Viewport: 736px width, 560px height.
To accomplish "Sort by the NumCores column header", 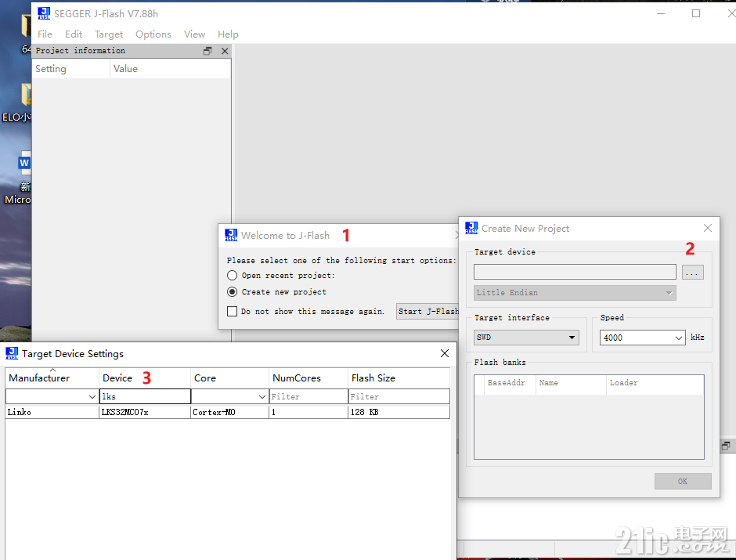I will pyautogui.click(x=308, y=378).
